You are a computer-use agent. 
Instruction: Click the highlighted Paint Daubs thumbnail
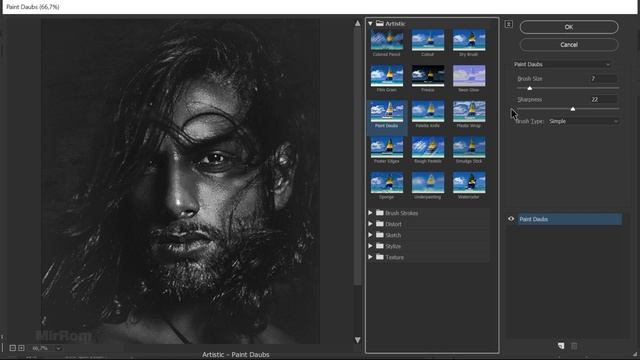387,111
